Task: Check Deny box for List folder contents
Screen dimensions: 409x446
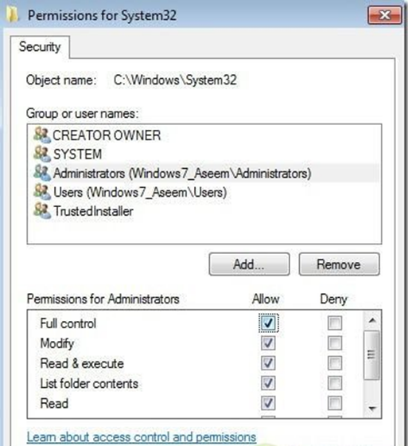Action: (335, 383)
